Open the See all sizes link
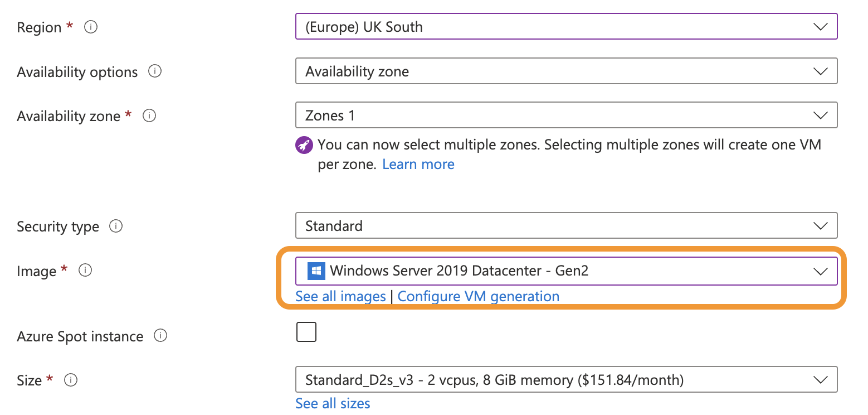The image size is (868, 415). click(333, 403)
